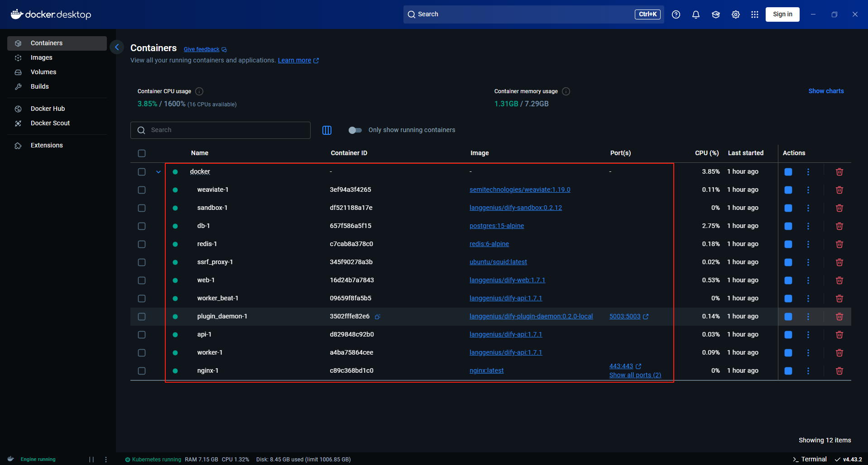Open the help question-mark icon

pyautogui.click(x=676, y=14)
